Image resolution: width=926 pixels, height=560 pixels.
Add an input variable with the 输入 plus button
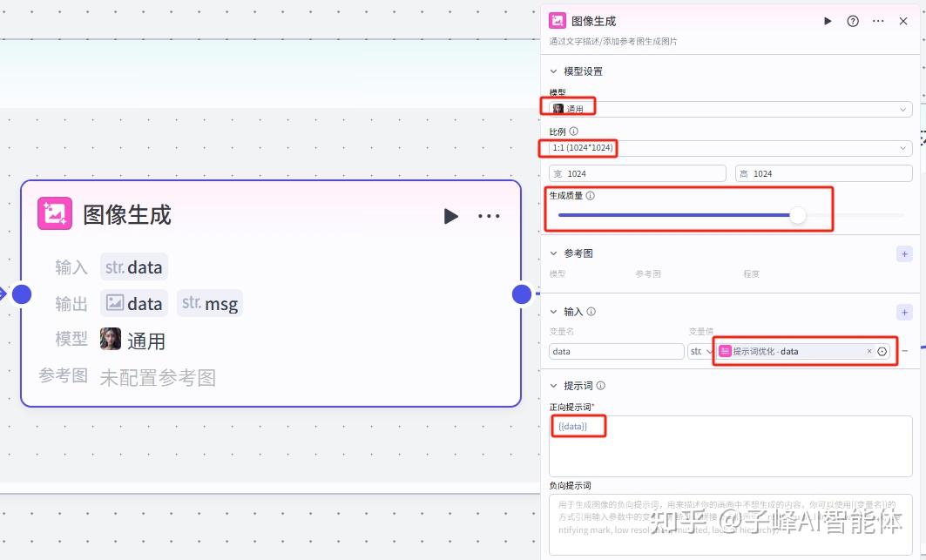tap(904, 312)
